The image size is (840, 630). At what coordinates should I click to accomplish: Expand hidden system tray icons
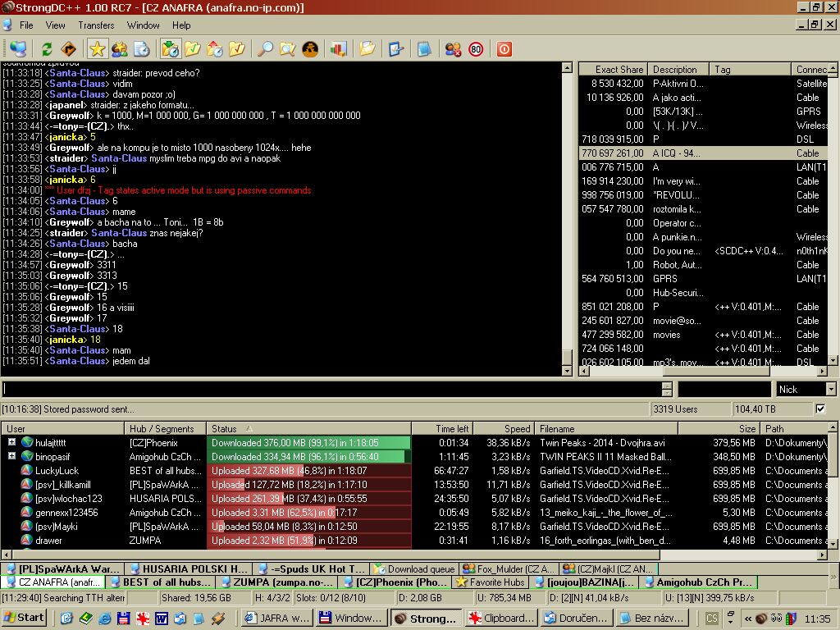pyautogui.click(x=748, y=619)
